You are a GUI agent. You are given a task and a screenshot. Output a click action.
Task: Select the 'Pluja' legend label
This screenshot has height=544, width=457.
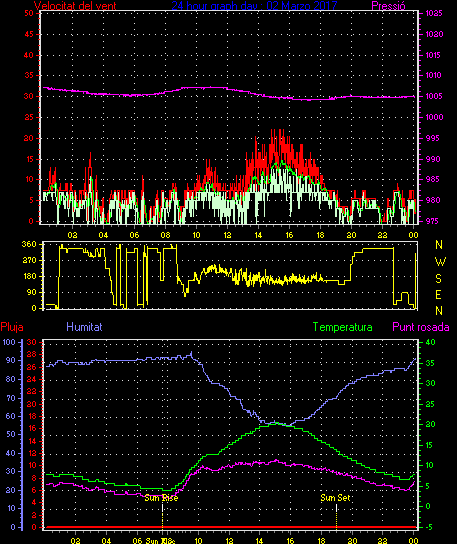tap(12, 327)
